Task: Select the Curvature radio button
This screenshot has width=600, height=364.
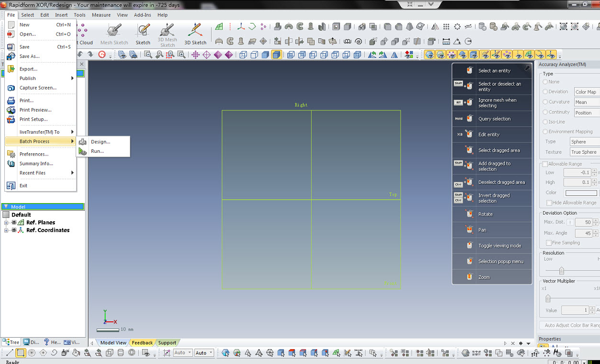Action: click(545, 102)
